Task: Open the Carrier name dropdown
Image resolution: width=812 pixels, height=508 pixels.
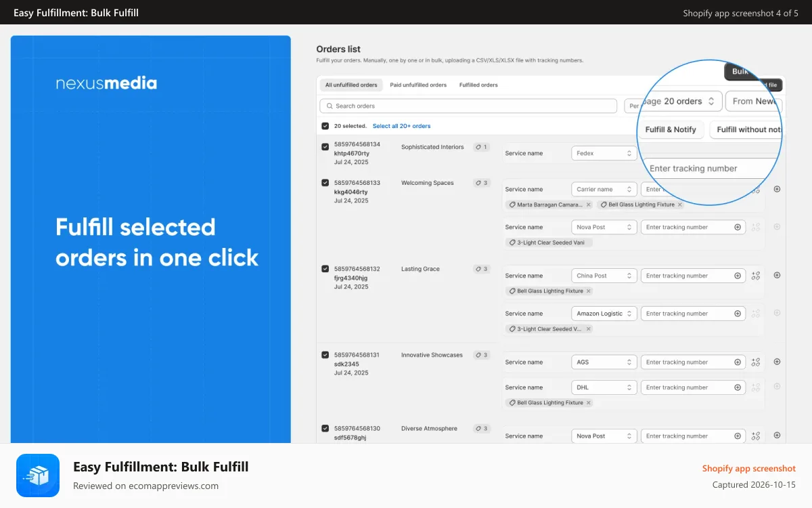Action: tap(604, 189)
